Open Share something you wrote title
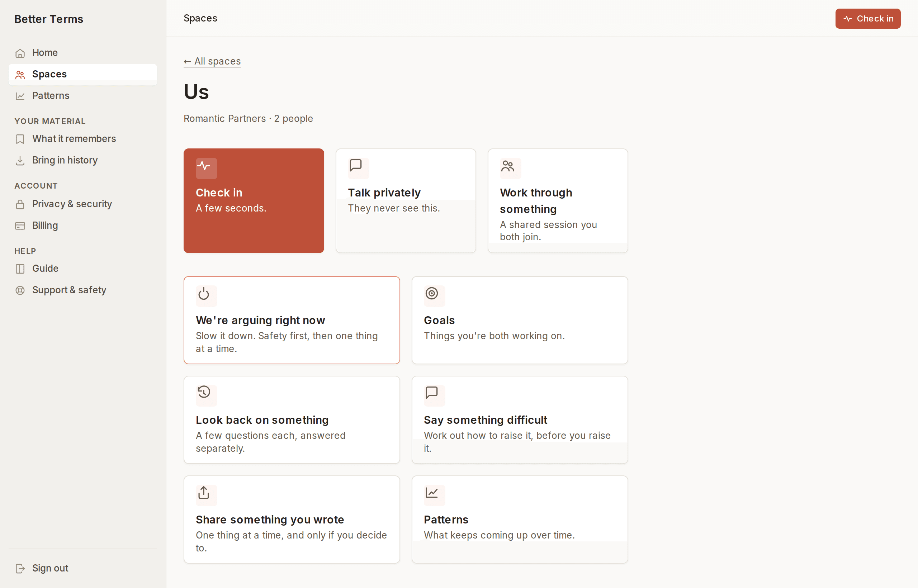Viewport: 918px width, 588px height. click(x=270, y=520)
